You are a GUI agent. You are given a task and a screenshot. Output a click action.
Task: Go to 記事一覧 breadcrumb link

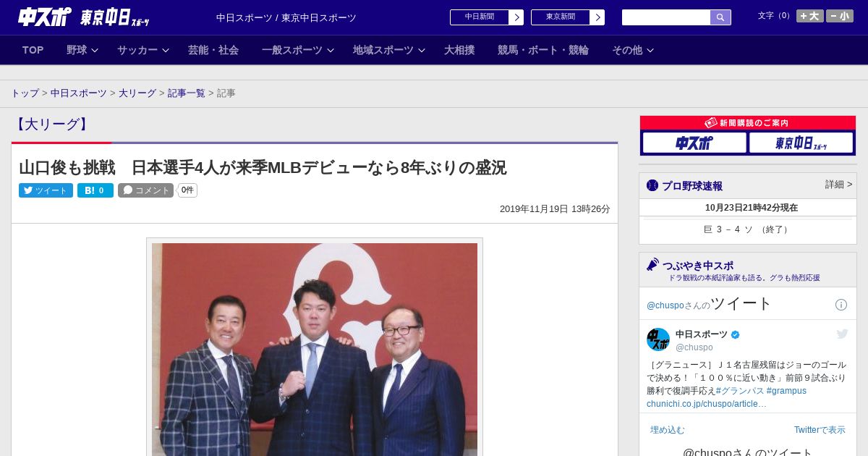pos(187,93)
